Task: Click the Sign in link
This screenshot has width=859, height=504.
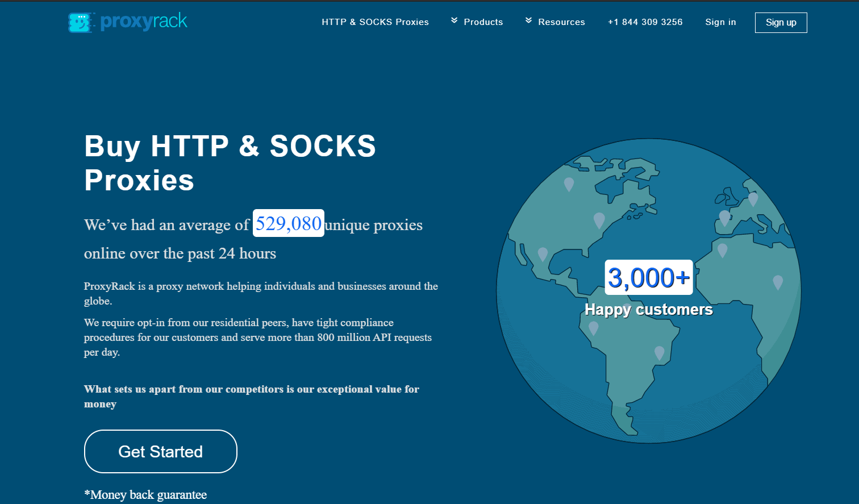Action: (720, 22)
